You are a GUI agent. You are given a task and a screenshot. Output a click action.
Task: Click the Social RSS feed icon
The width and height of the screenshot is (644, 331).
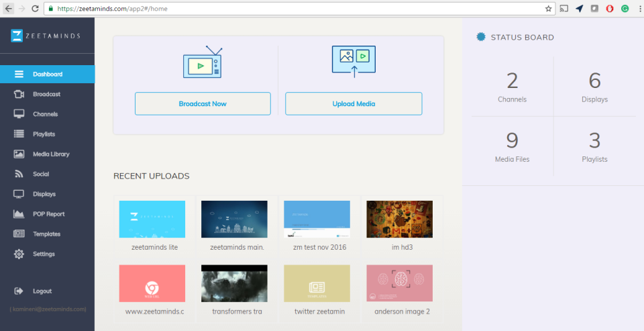coord(19,174)
